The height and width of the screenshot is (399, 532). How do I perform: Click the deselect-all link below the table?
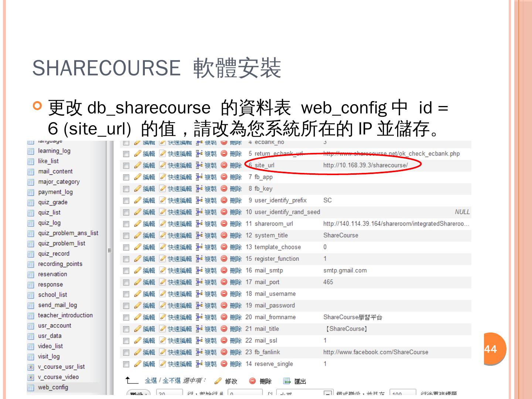[x=171, y=381]
